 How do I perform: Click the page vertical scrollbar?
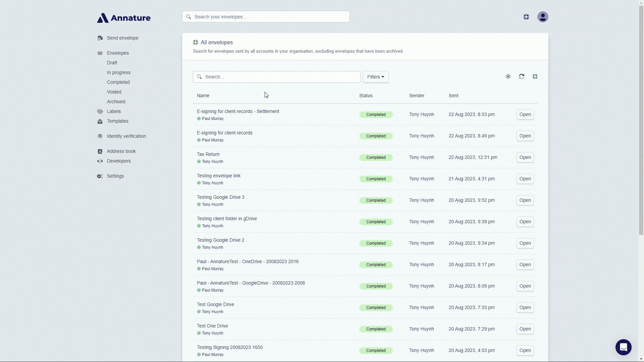pyautogui.click(x=641, y=121)
